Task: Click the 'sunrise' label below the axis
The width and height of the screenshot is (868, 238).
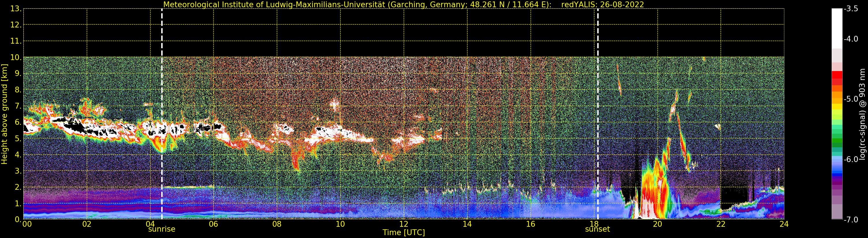Action: (162, 229)
